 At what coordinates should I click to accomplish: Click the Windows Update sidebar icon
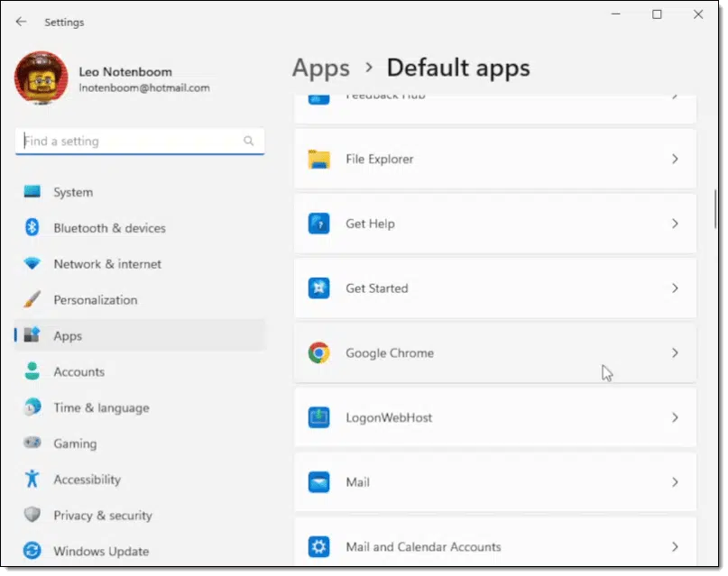(32, 552)
